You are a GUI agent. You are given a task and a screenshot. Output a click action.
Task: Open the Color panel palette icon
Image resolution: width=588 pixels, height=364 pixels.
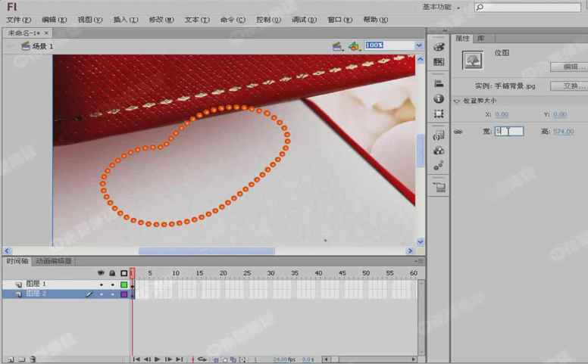click(x=439, y=46)
